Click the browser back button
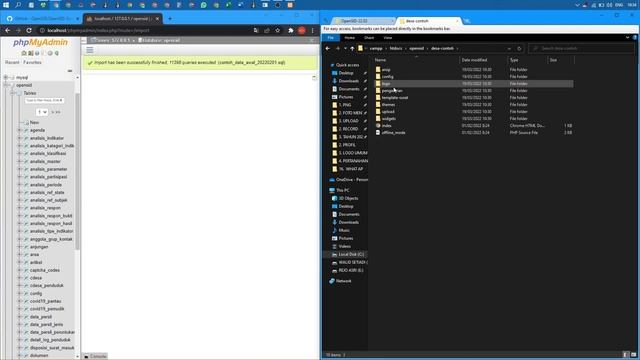This screenshot has height=360, width=640. 7,30
